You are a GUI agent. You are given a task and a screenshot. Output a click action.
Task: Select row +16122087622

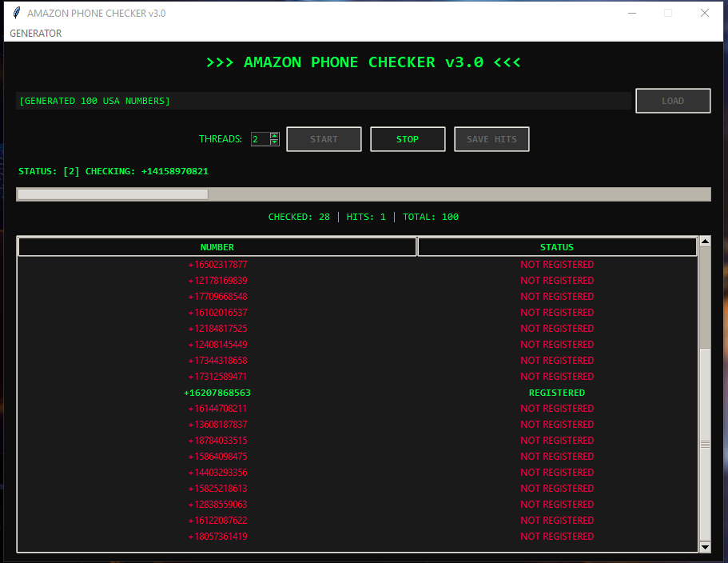click(x=357, y=521)
